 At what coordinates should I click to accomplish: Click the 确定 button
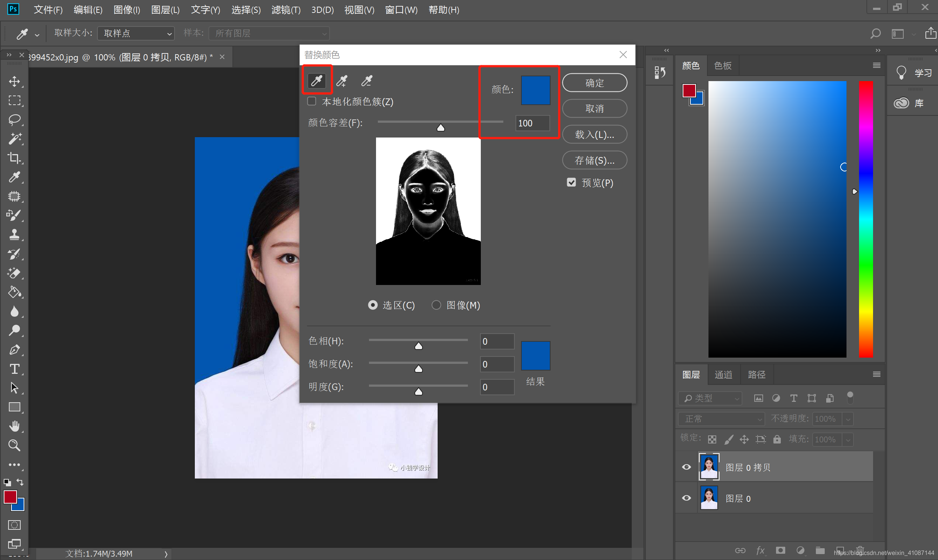594,83
